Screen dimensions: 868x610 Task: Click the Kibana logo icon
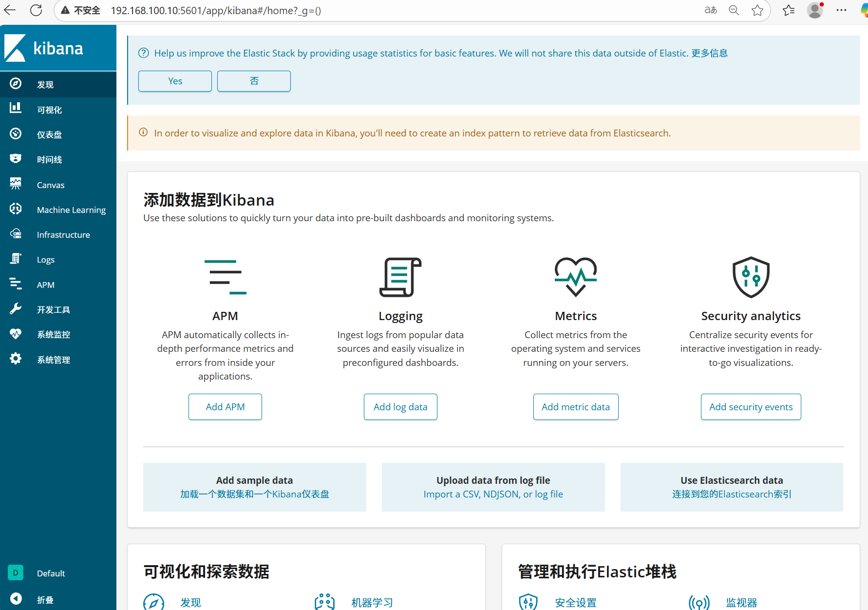pos(15,48)
